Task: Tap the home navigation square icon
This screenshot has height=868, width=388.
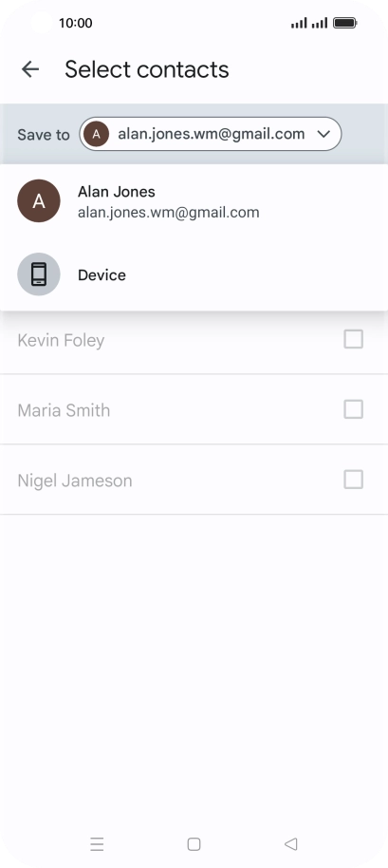Action: tap(194, 844)
